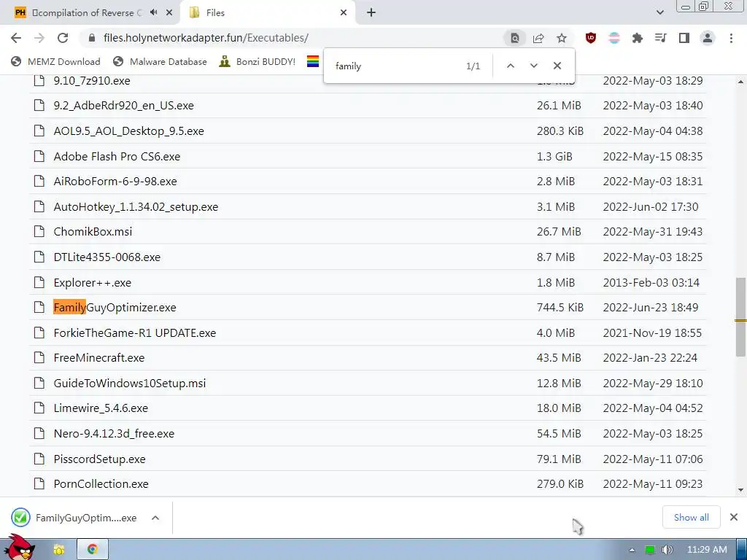
Task: Open a new browser tab
Action: tap(371, 13)
